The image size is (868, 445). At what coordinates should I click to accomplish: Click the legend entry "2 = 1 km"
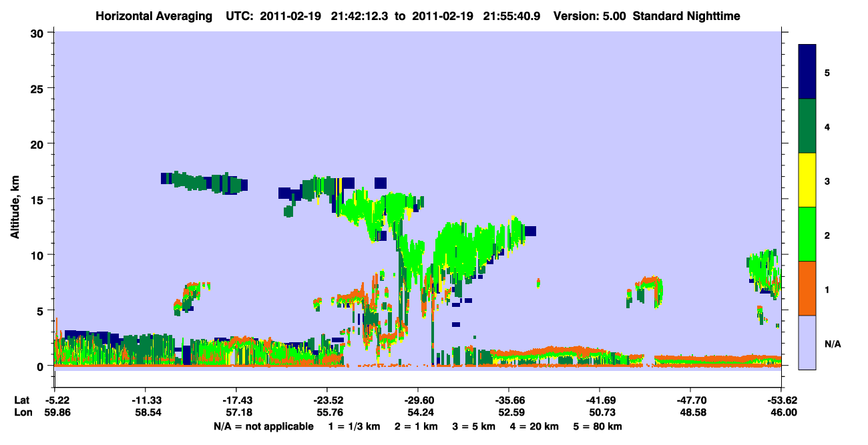tap(416, 426)
